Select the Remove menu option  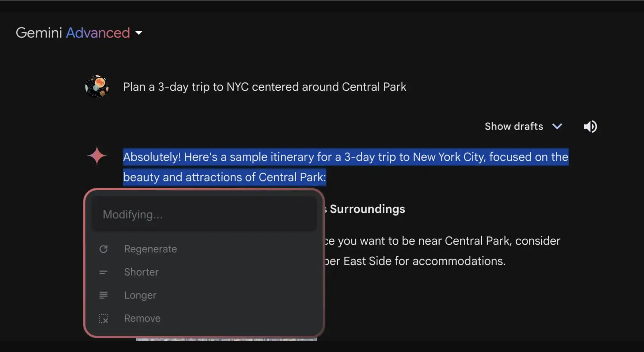pyautogui.click(x=142, y=319)
